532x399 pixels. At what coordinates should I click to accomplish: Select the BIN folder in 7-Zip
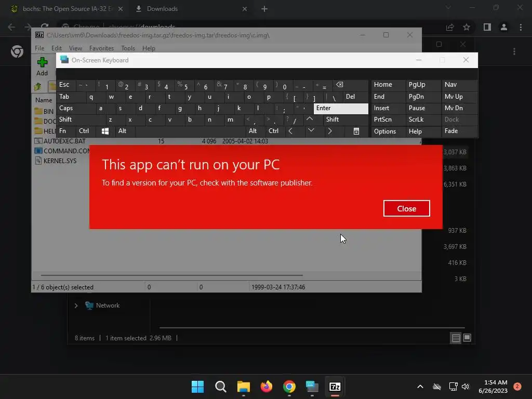tap(45, 111)
